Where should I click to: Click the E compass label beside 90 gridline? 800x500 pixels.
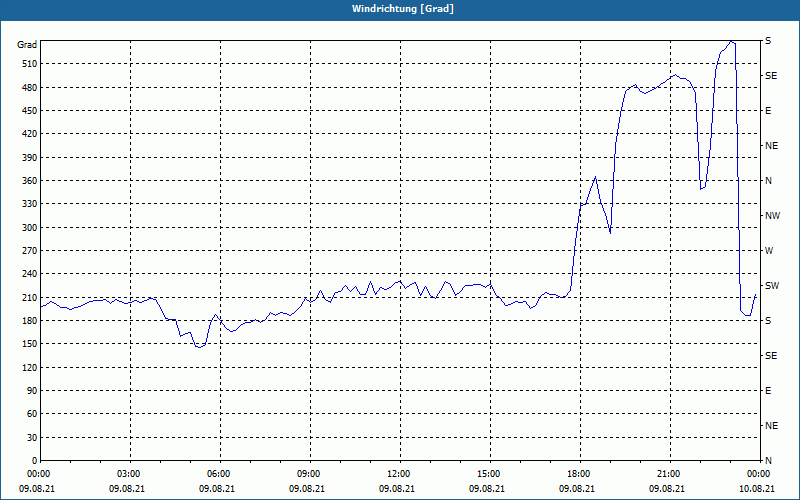[768, 391]
